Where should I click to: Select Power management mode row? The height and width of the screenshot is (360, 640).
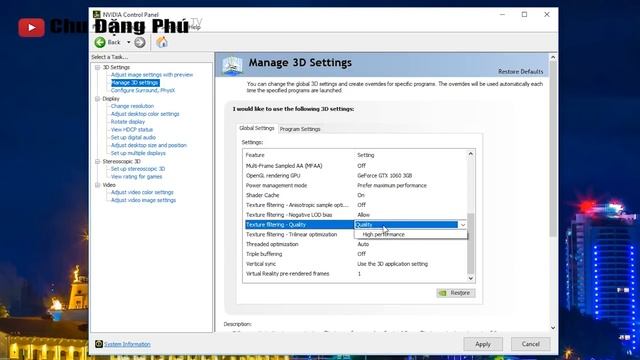tap(355, 185)
